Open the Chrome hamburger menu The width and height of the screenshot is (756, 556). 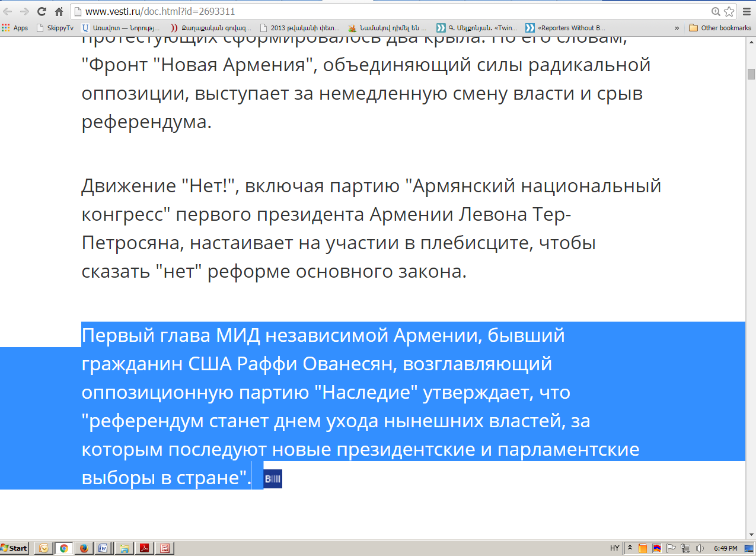pyautogui.click(x=747, y=11)
